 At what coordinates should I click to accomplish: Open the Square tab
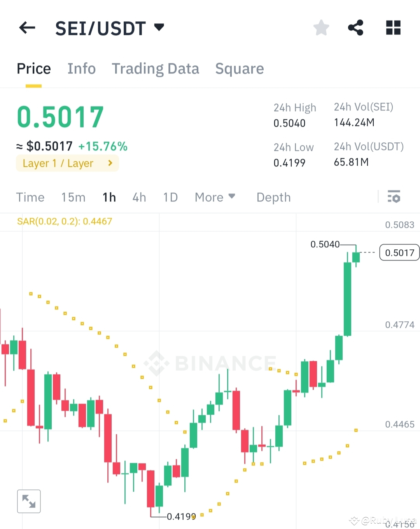pyautogui.click(x=240, y=68)
